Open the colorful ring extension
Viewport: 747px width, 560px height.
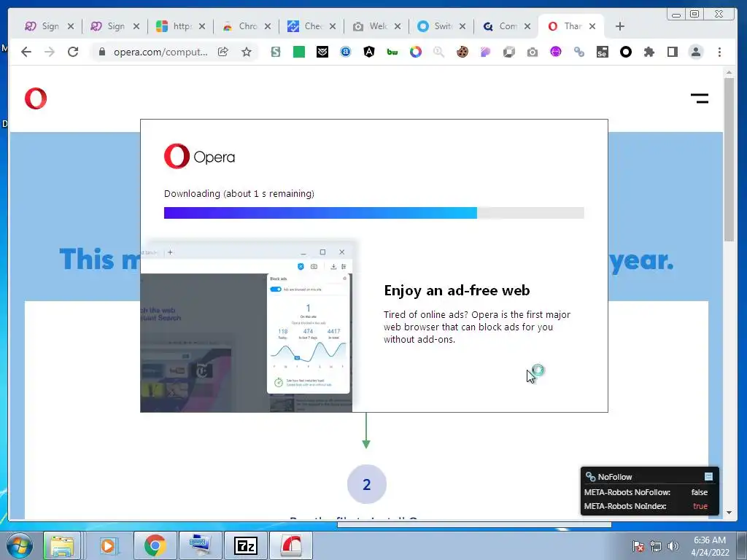[x=415, y=52]
